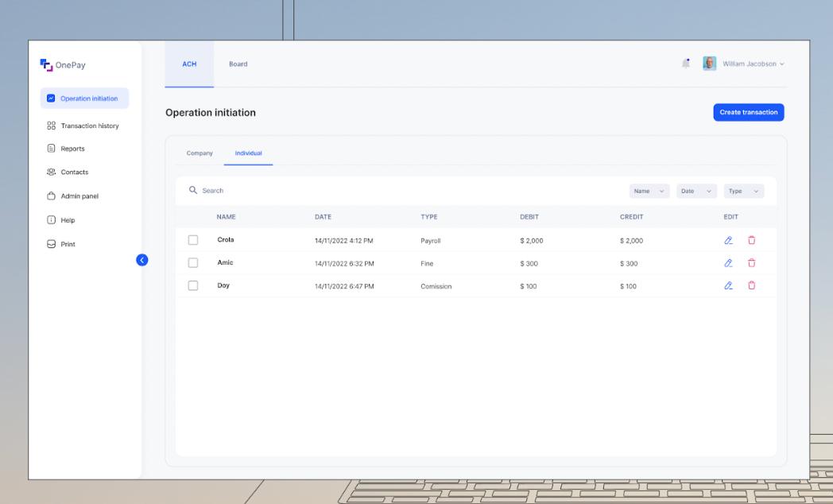Click the search magnifier icon
Image resolution: width=833 pixels, height=504 pixels.
click(x=192, y=191)
